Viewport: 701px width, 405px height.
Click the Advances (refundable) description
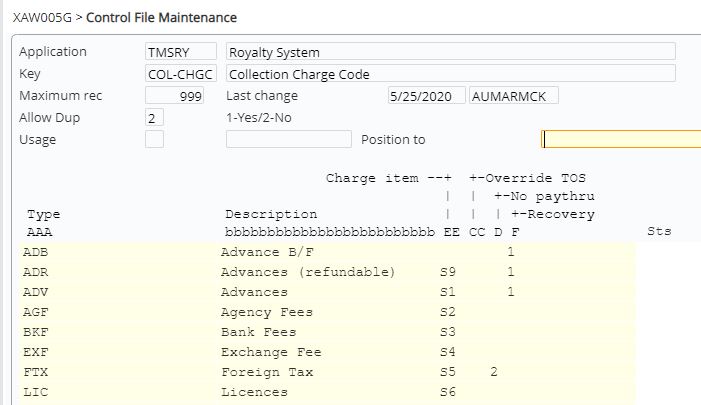pos(308,272)
